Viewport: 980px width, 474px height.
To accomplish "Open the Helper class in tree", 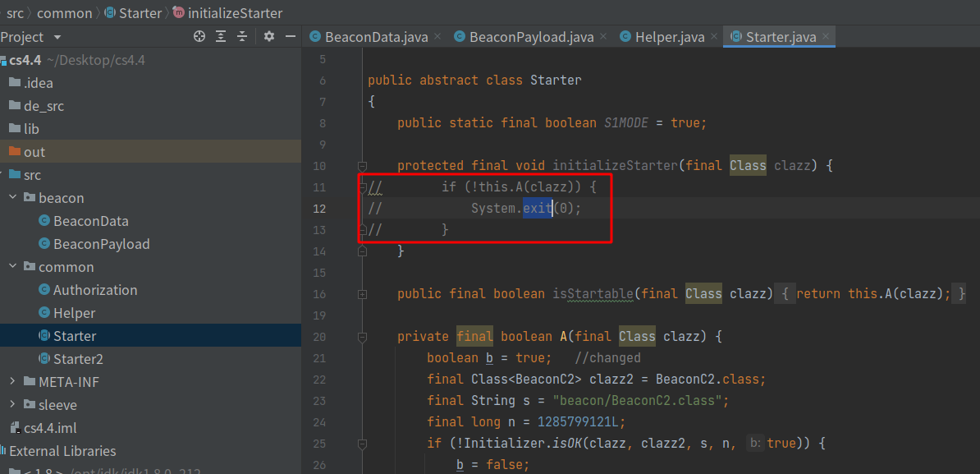I will 74,313.
